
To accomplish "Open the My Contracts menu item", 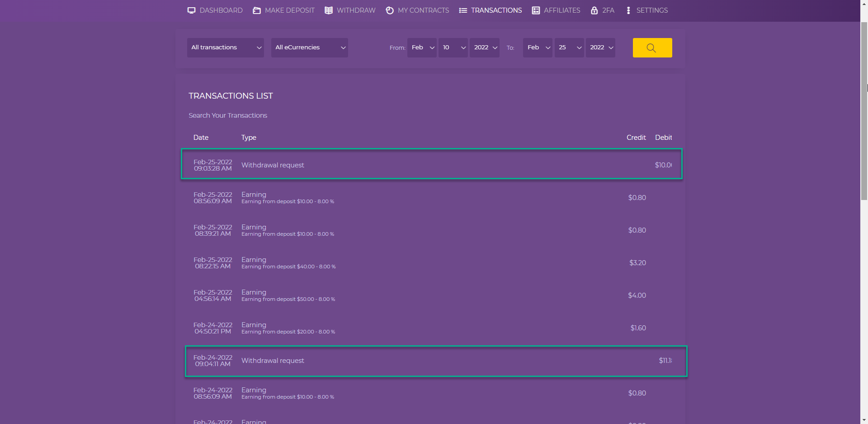I will [x=423, y=10].
